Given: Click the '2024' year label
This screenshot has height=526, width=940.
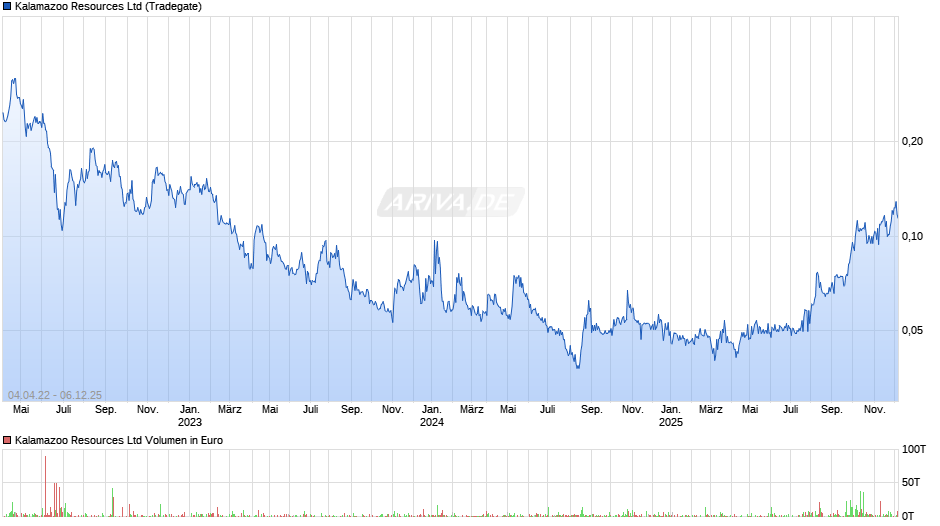Looking at the screenshot, I should [432, 422].
